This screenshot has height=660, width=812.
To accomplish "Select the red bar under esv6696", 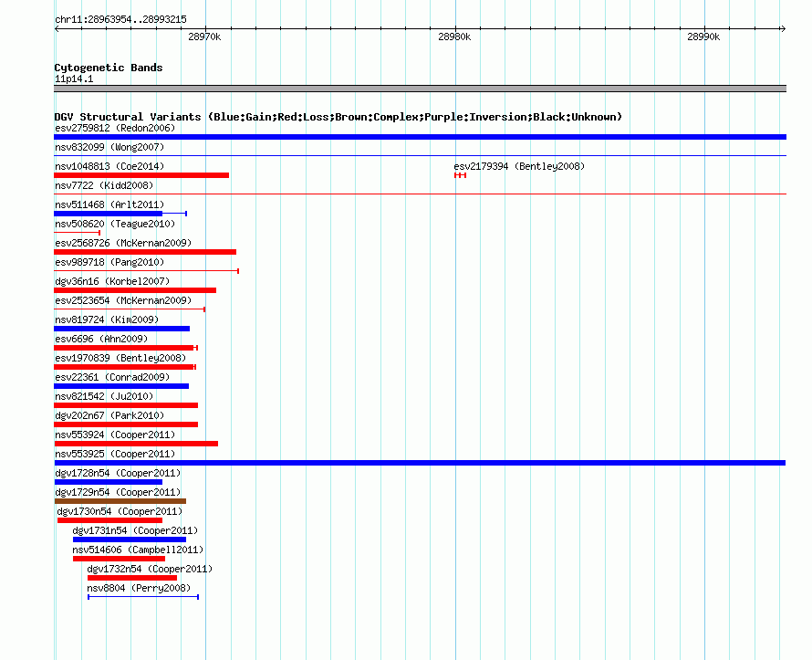I will 124,348.
